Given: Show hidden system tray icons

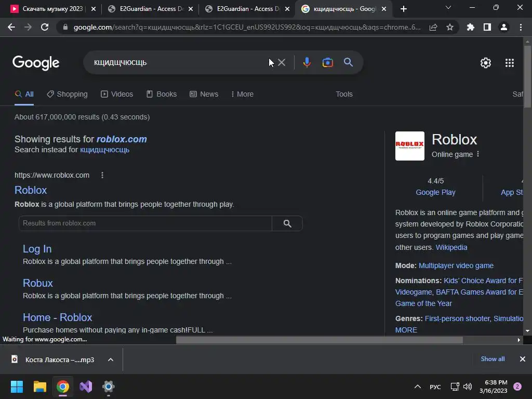Looking at the screenshot, I should [x=418, y=387].
